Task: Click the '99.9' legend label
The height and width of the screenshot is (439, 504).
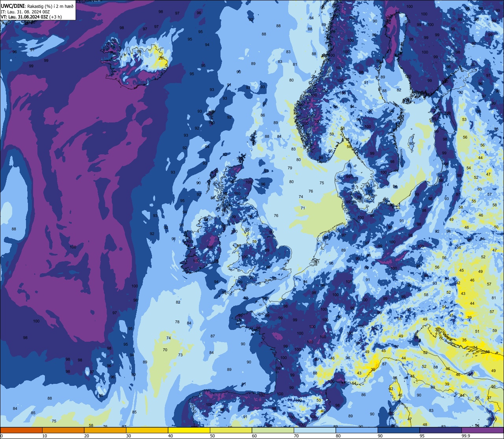Action: pyautogui.click(x=466, y=436)
